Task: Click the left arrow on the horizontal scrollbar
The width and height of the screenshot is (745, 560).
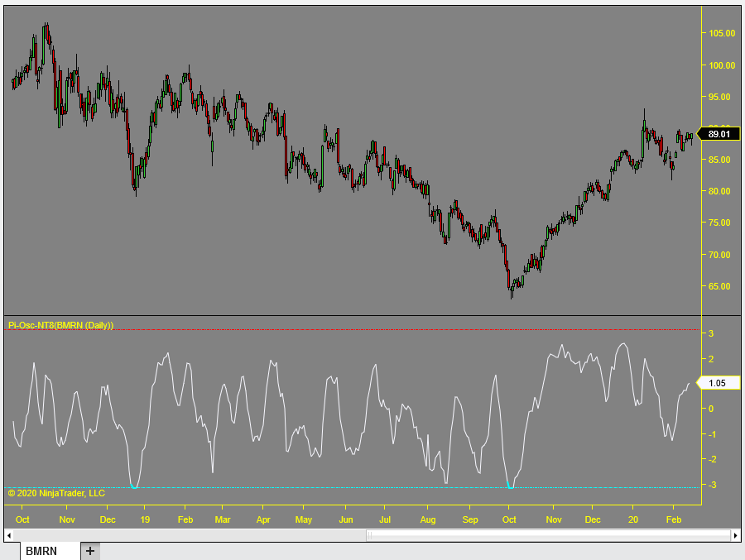Action: (x=8, y=534)
